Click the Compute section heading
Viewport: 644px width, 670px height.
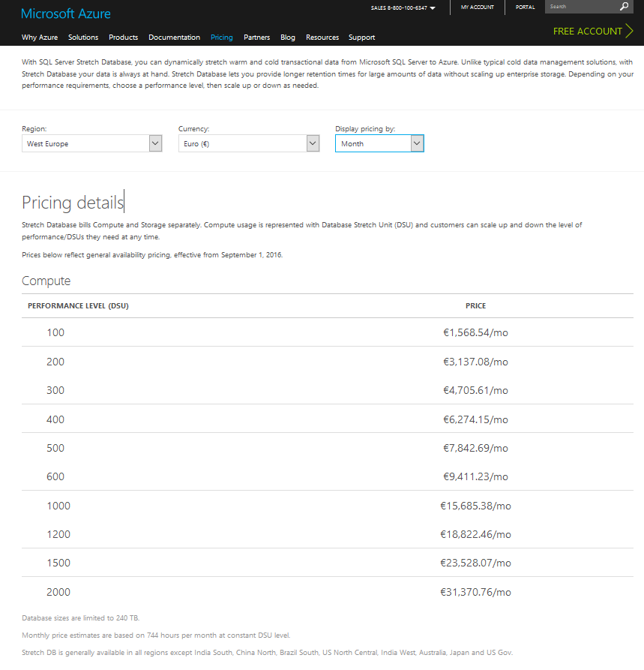pos(46,281)
